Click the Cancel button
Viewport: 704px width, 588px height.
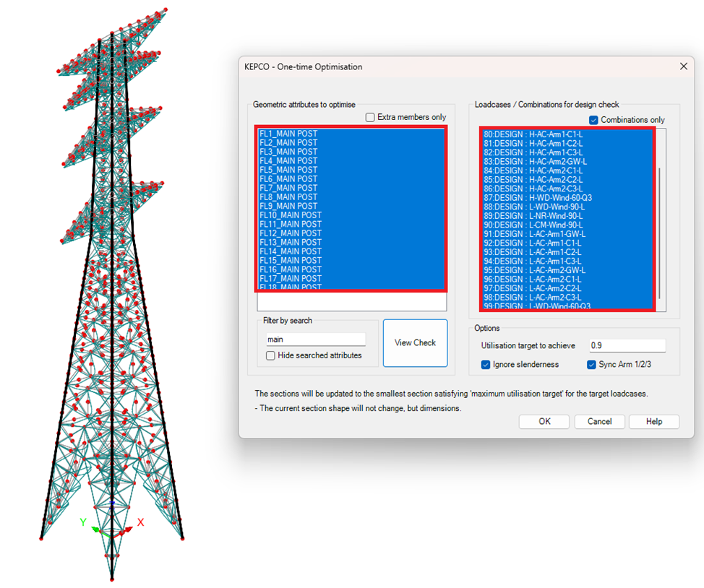click(x=599, y=422)
